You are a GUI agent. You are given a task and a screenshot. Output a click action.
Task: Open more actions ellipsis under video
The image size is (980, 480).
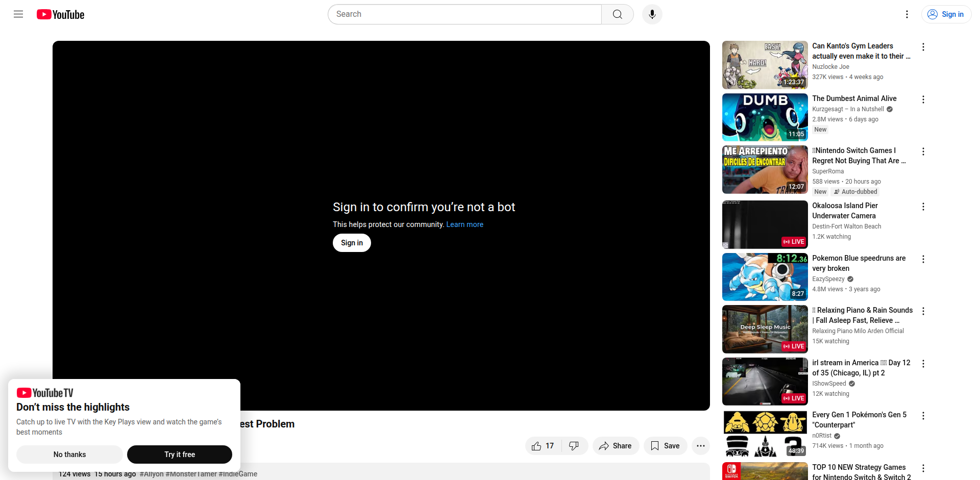(701, 446)
